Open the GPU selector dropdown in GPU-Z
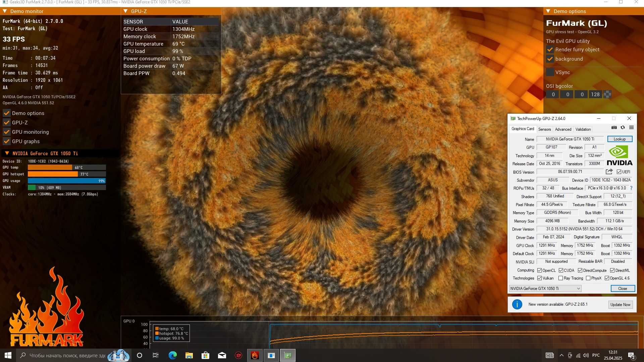This screenshot has height=362, width=644. point(545,289)
